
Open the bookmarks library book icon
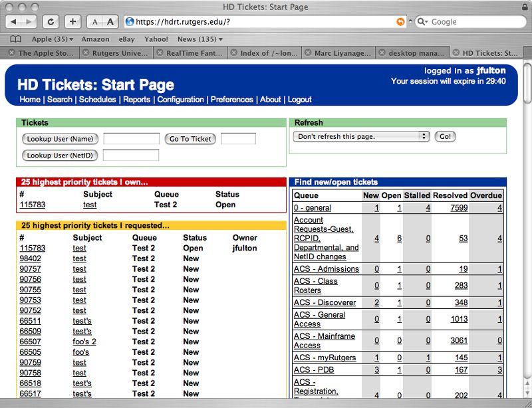15,39
